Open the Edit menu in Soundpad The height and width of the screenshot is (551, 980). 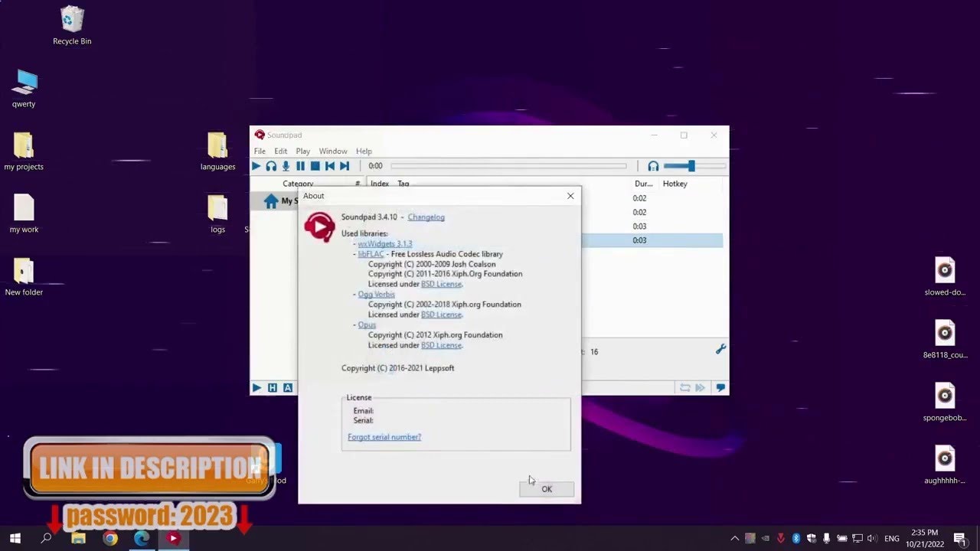tap(281, 152)
